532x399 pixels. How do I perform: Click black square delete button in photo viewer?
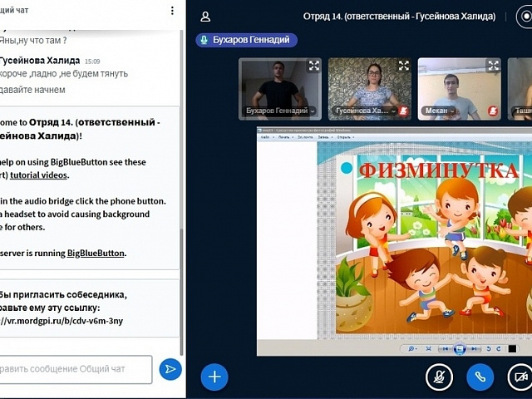click(x=512, y=348)
